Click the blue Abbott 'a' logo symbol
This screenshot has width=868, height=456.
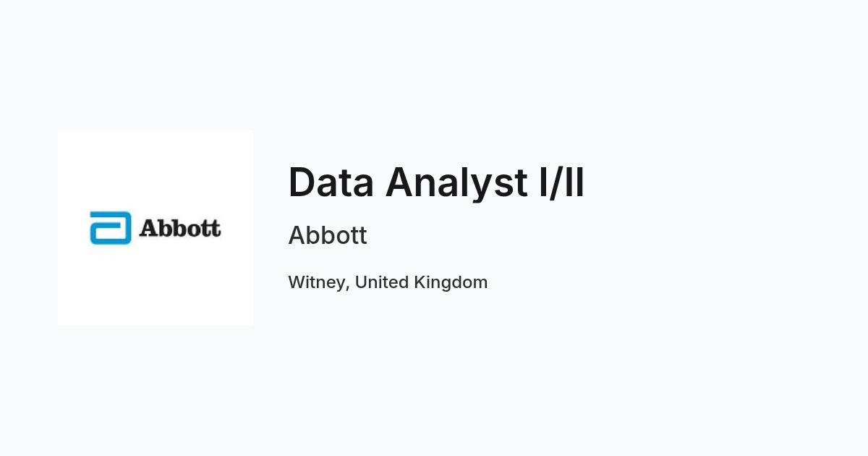[111, 228]
